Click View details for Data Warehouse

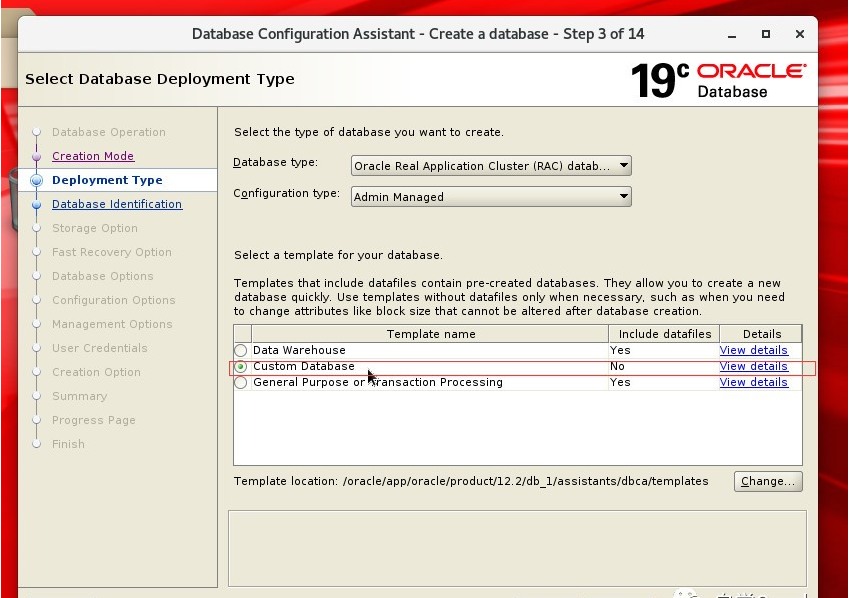753,351
